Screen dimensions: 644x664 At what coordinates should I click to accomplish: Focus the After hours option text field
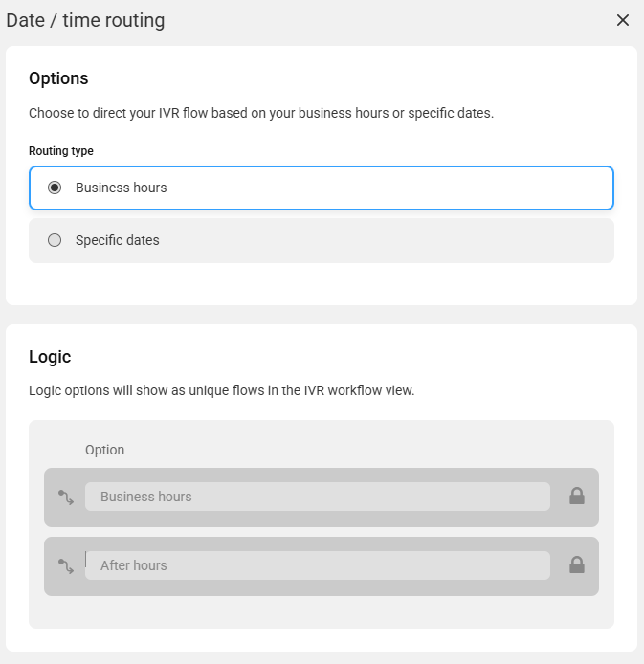click(x=318, y=565)
